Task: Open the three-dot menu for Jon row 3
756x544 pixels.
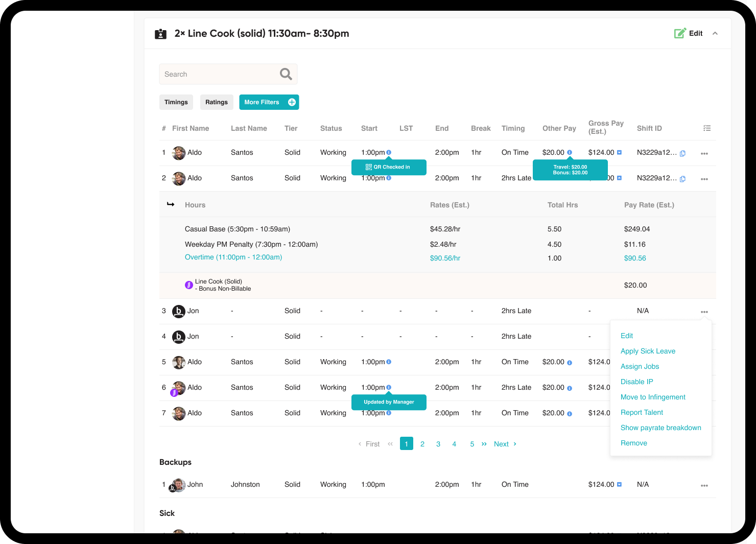Action: point(704,312)
